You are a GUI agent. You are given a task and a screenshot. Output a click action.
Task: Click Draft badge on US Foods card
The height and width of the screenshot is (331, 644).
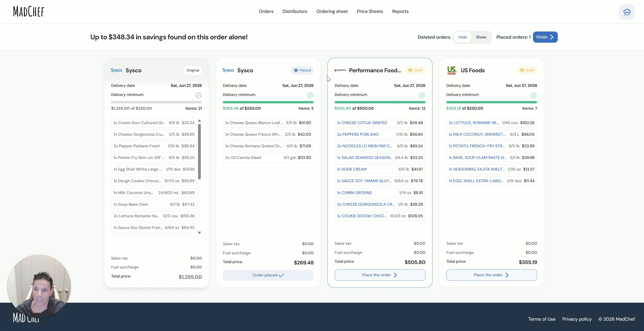(x=527, y=70)
